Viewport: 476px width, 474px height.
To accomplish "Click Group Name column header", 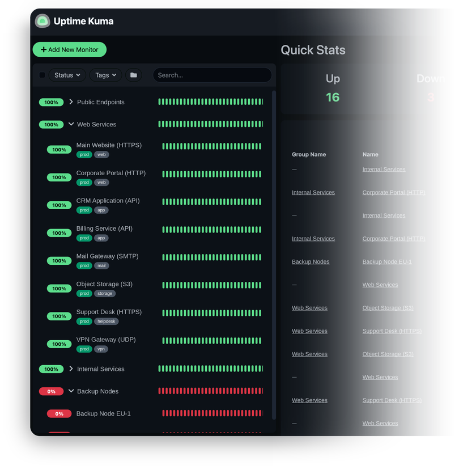I will [309, 155].
